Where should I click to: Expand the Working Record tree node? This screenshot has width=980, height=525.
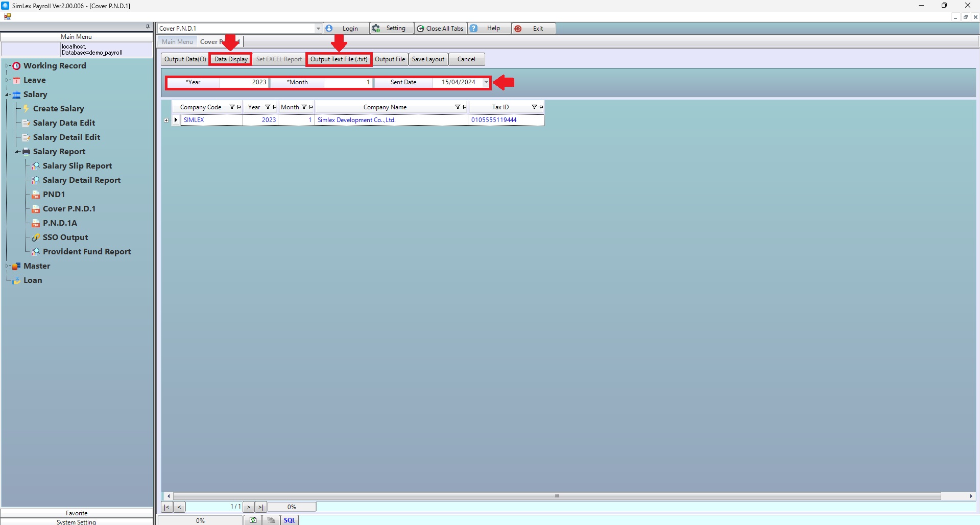[7, 66]
